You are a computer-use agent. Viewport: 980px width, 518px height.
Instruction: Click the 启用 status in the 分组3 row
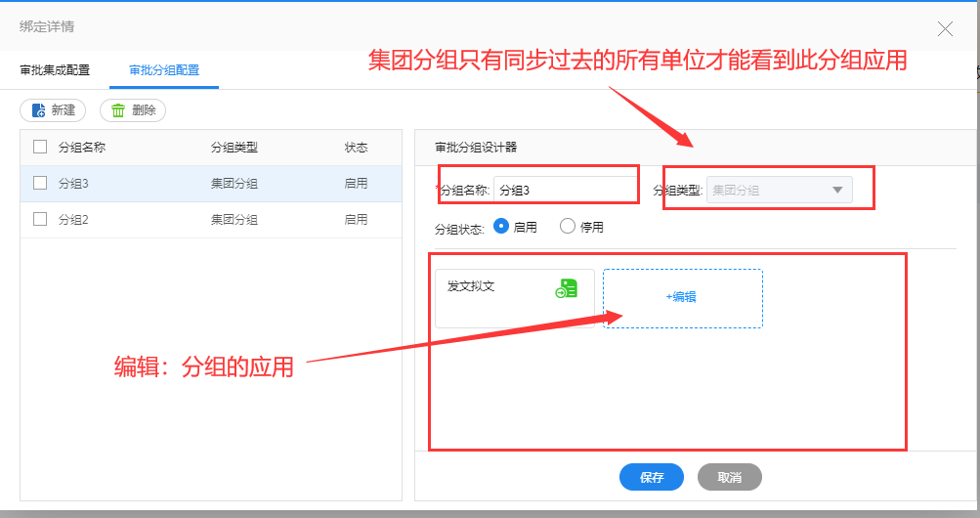pos(357,184)
